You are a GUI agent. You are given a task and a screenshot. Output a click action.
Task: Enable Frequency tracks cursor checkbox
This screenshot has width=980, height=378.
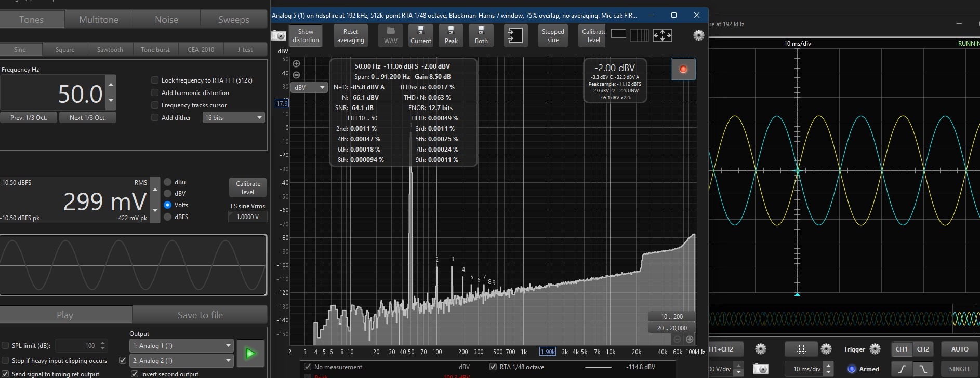pos(155,105)
